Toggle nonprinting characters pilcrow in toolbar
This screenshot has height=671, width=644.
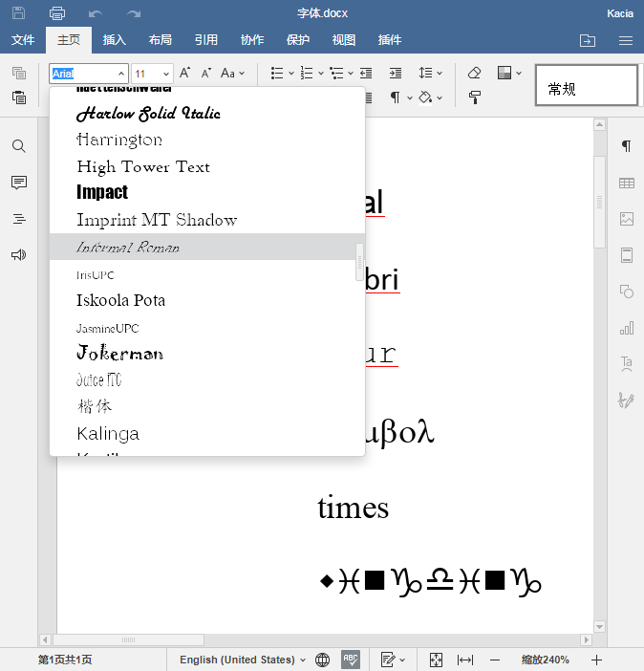(x=395, y=97)
